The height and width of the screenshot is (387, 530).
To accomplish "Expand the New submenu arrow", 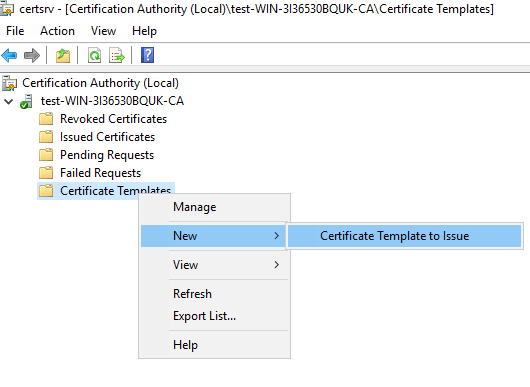I will click(276, 236).
